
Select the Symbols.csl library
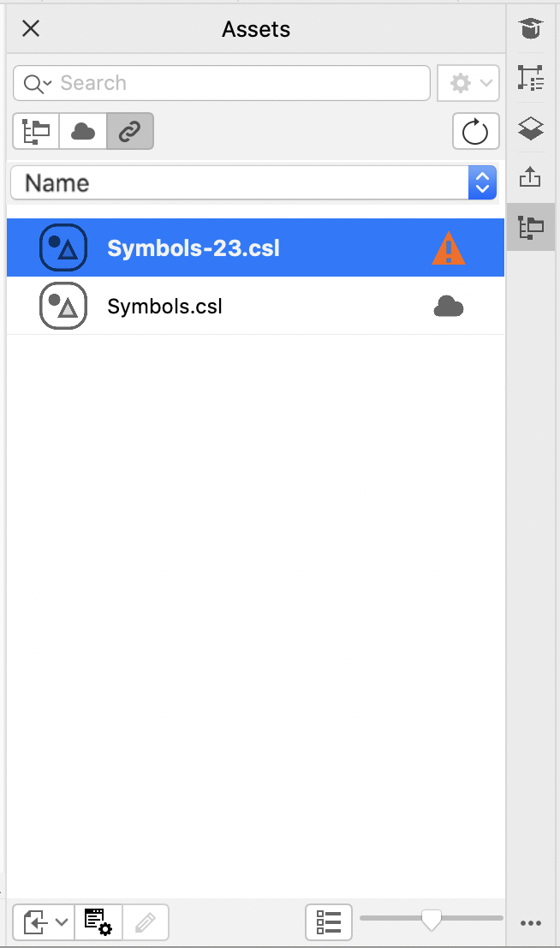tap(165, 307)
